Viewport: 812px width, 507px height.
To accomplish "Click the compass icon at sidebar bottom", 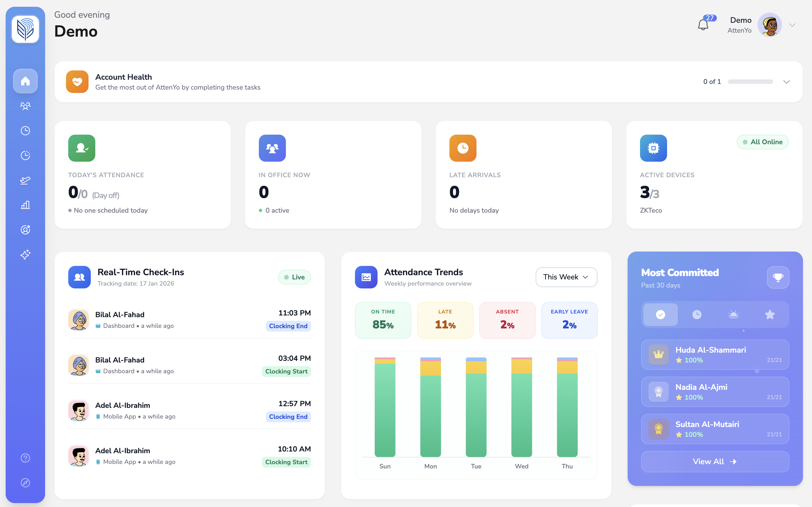I will tap(25, 482).
